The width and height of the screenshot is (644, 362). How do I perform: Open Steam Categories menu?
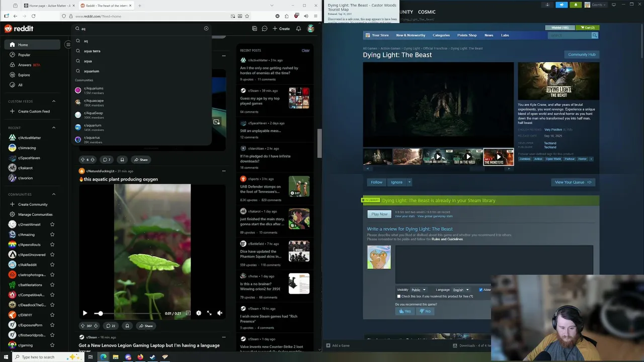[441, 35]
